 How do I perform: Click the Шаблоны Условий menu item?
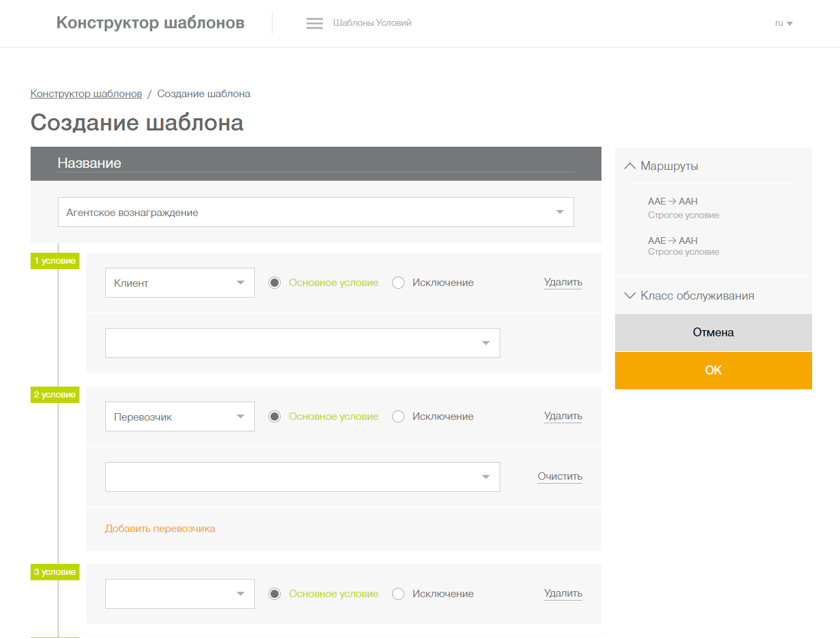click(x=372, y=23)
